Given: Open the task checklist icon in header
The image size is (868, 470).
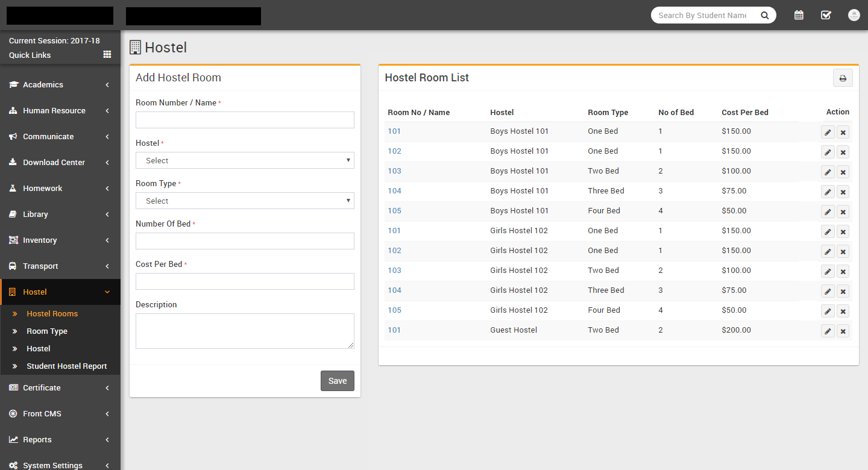Looking at the screenshot, I should pyautogui.click(x=826, y=15).
